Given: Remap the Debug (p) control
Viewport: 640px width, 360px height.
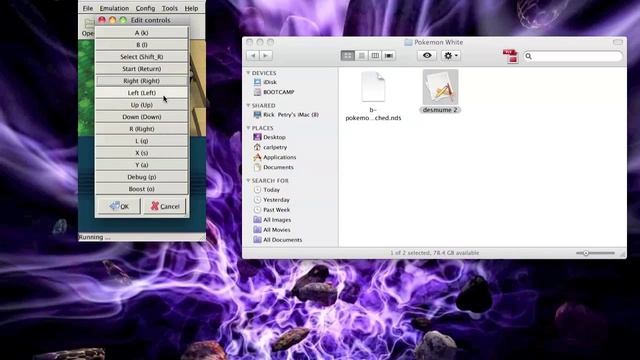Looking at the screenshot, I should coord(142,177).
